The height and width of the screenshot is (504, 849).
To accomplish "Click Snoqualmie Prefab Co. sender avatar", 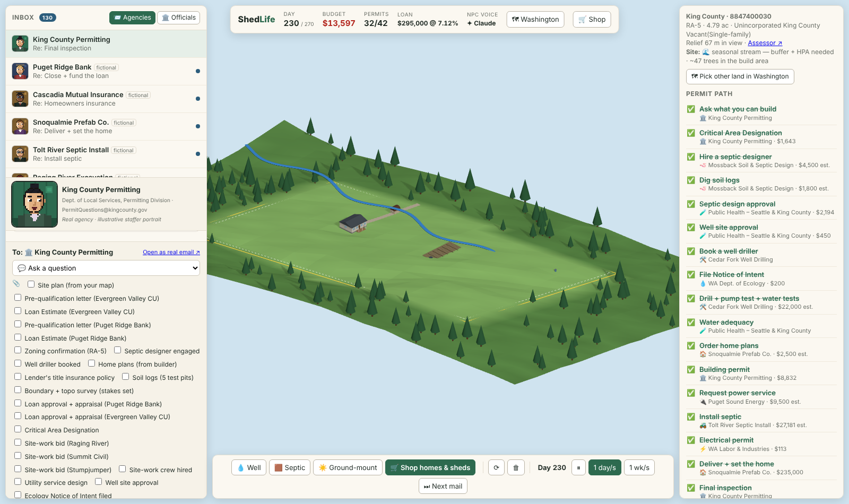I will click(20, 126).
